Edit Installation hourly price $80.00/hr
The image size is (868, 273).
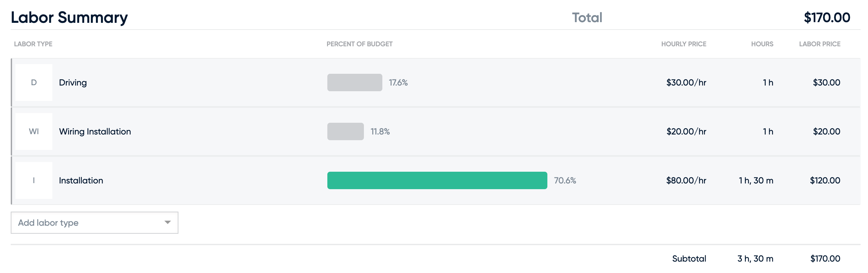point(686,180)
